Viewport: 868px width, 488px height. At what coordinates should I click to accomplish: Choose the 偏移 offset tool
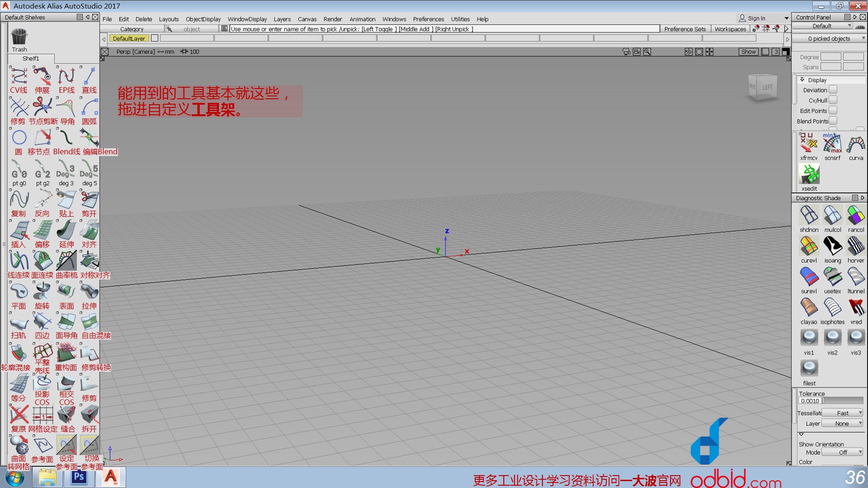tap(43, 230)
